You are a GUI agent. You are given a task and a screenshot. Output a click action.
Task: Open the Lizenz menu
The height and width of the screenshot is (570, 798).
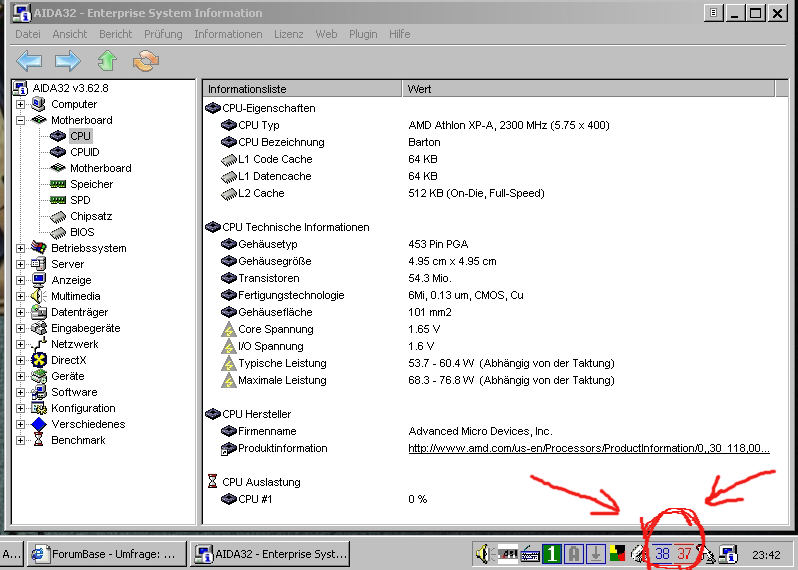pos(289,34)
